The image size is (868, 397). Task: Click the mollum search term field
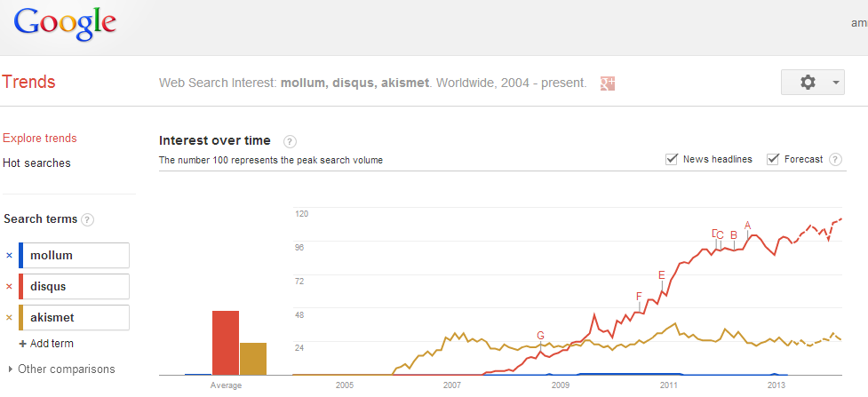76,256
